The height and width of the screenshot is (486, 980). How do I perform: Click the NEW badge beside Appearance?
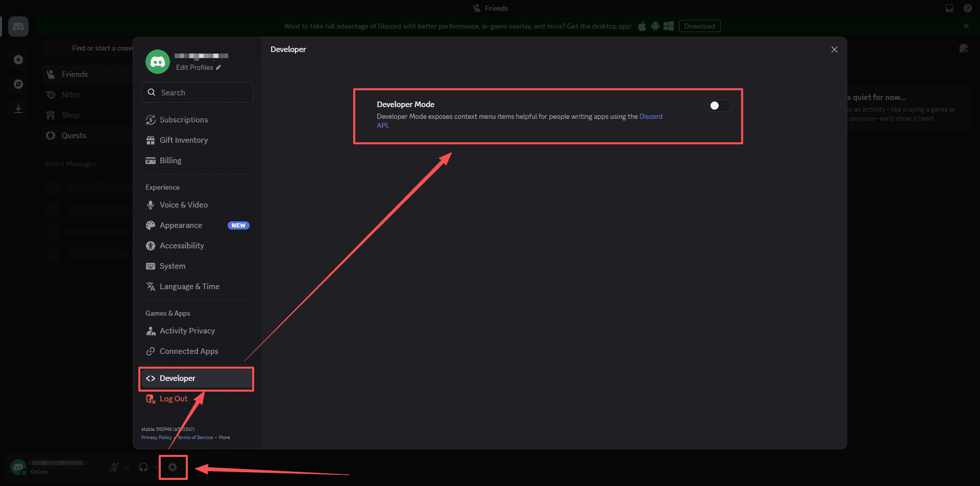coord(238,225)
